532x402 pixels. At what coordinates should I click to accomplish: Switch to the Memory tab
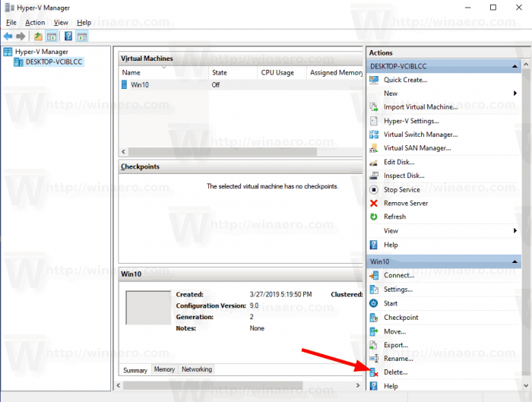coord(164,370)
